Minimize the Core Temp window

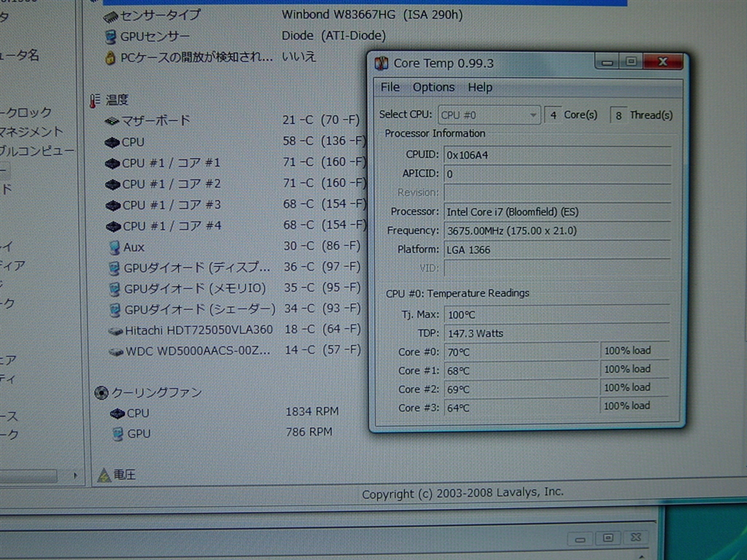[607, 62]
